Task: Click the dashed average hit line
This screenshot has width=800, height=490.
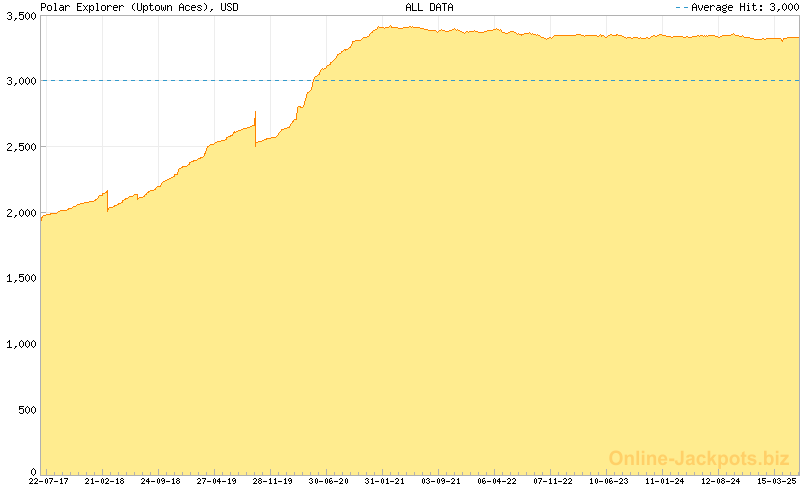Action: point(500,81)
